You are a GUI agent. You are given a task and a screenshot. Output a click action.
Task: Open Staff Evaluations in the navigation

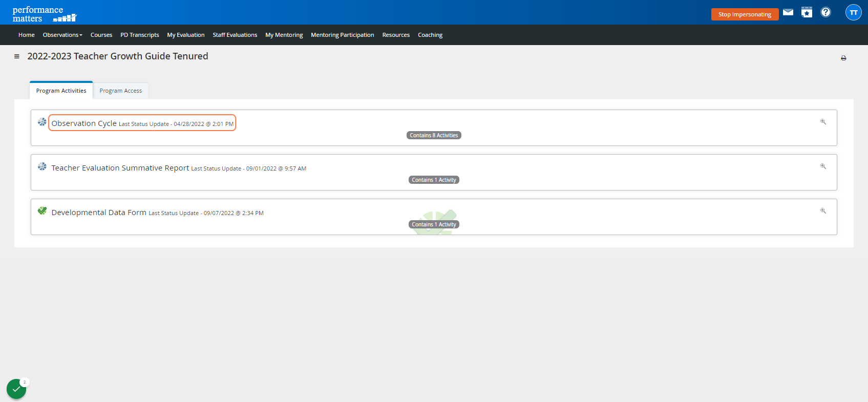click(x=235, y=35)
